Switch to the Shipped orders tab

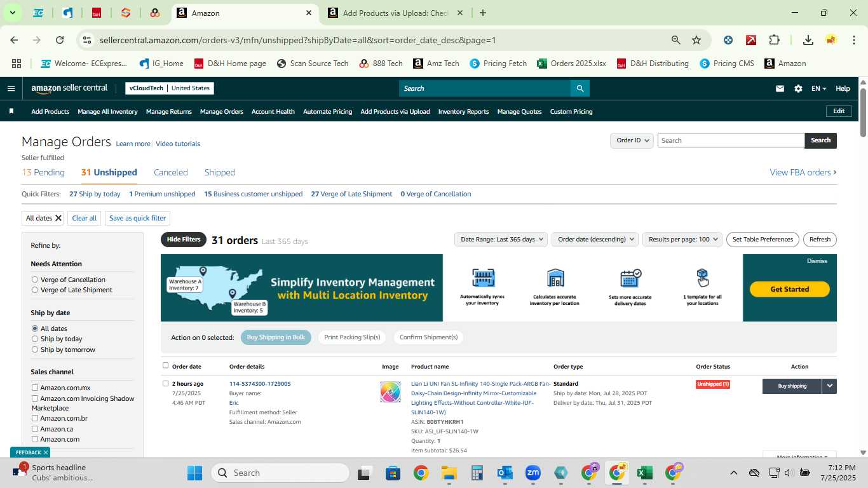220,172
